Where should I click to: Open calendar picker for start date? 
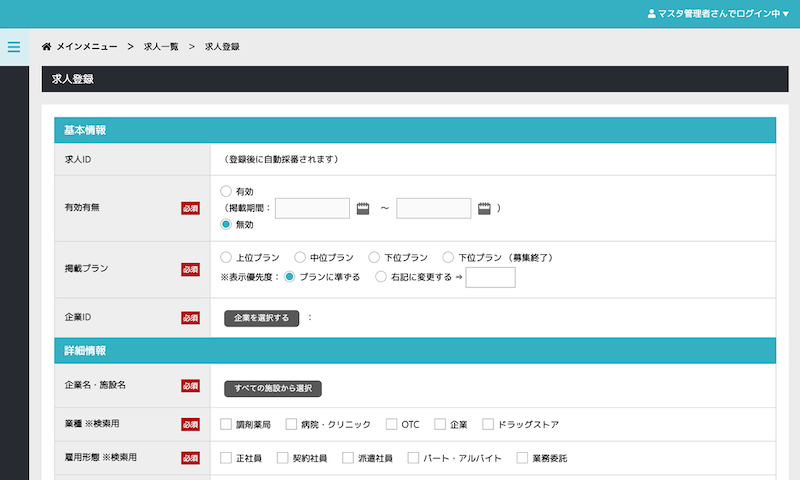point(363,208)
